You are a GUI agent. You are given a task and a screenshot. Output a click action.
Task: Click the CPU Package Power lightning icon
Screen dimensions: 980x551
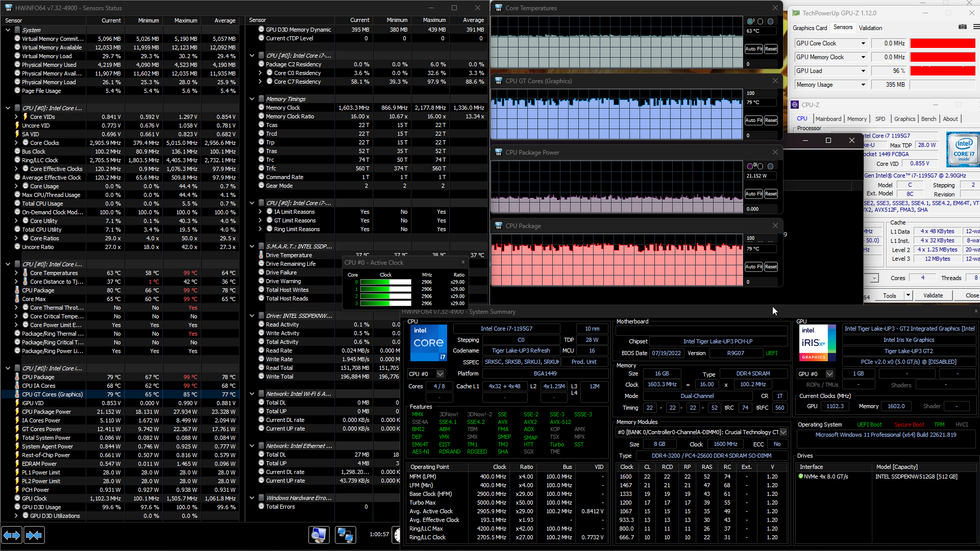point(17,412)
